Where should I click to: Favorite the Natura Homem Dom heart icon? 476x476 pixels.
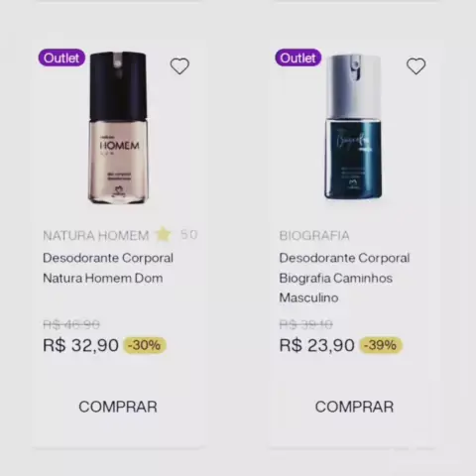click(179, 66)
